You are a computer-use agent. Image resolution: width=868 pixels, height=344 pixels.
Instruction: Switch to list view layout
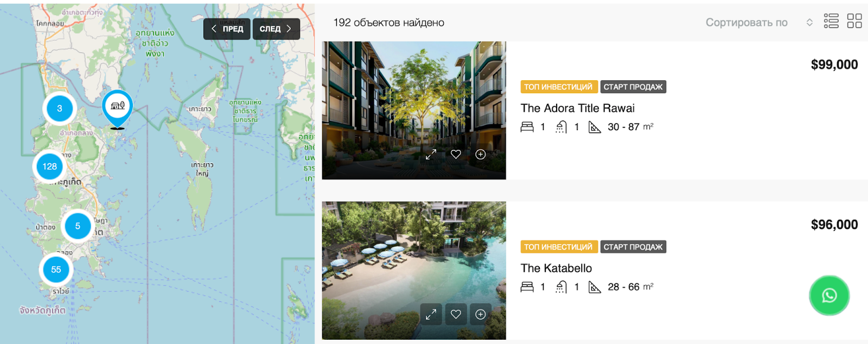pyautogui.click(x=831, y=21)
